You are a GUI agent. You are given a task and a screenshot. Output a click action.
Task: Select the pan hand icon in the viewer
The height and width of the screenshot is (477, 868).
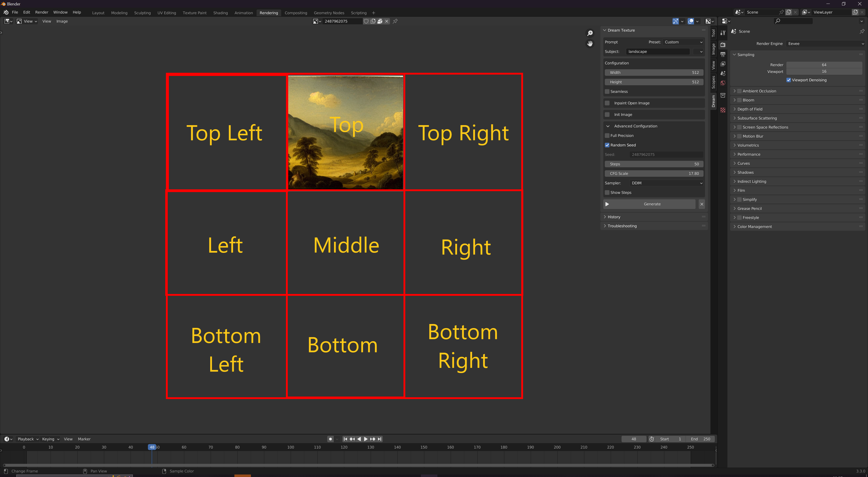pos(590,43)
